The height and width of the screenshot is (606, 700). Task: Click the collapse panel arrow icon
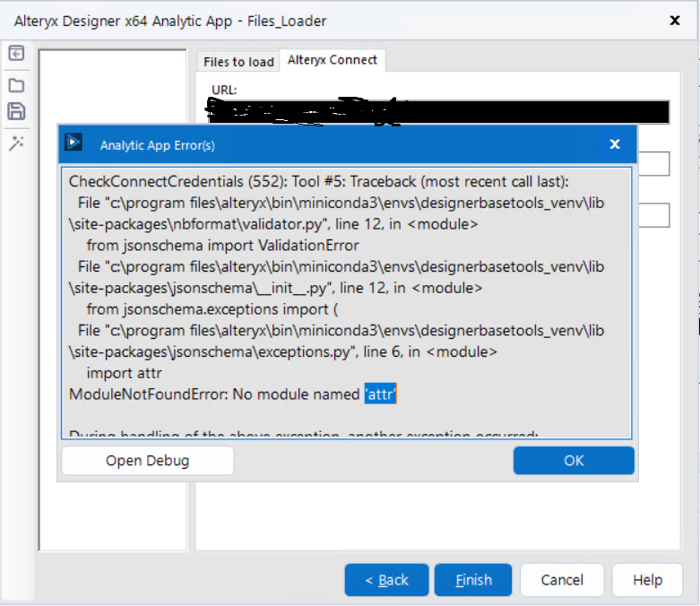pos(16,54)
